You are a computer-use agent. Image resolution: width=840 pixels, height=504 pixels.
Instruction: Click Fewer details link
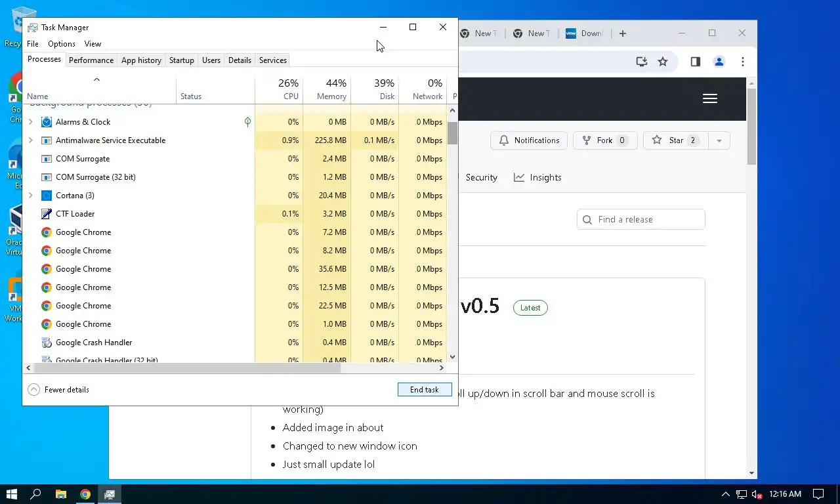(67, 390)
